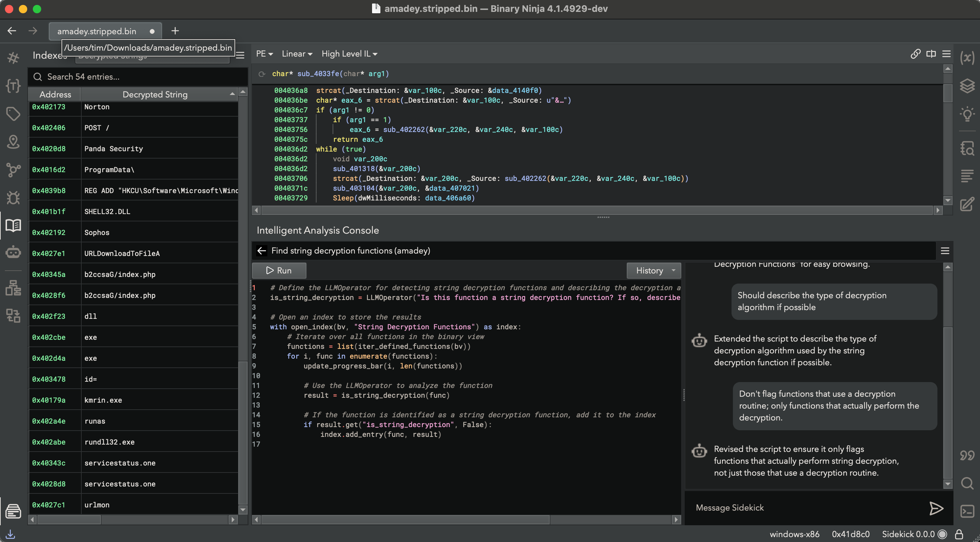
Task: Open the lightbulb suggestions icon
Action: (967, 114)
